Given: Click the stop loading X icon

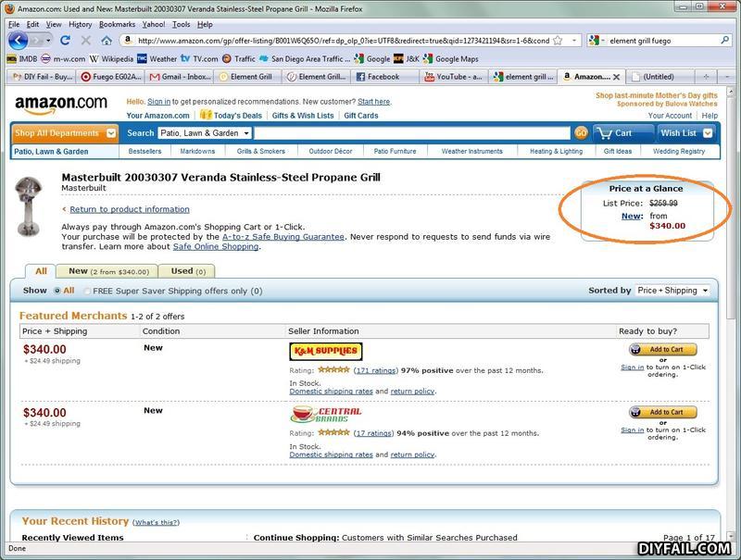Looking at the screenshot, I should coord(86,41).
